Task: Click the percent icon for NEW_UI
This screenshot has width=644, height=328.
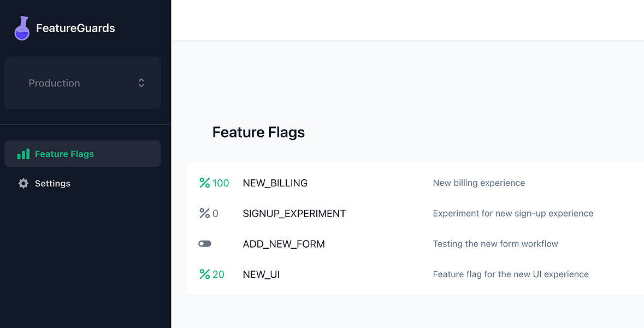Action: [204, 274]
